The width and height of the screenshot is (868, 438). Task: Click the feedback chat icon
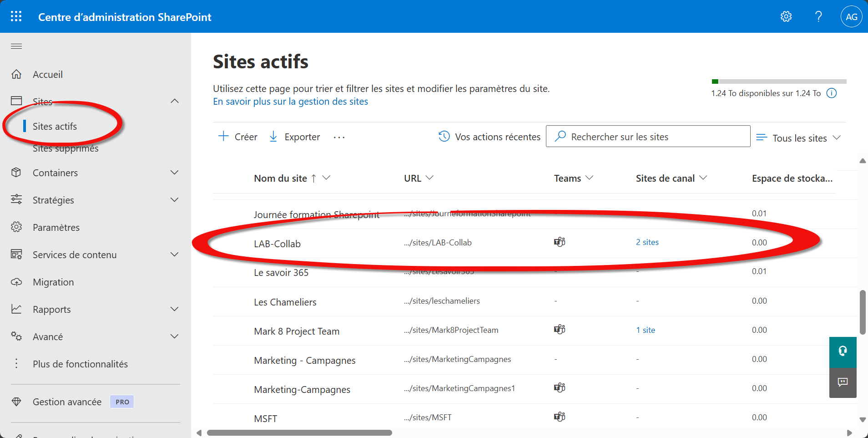(x=843, y=382)
